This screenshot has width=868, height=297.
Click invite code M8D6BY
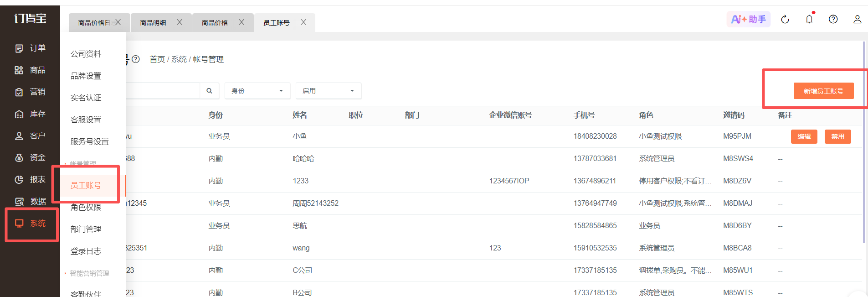pos(738,226)
